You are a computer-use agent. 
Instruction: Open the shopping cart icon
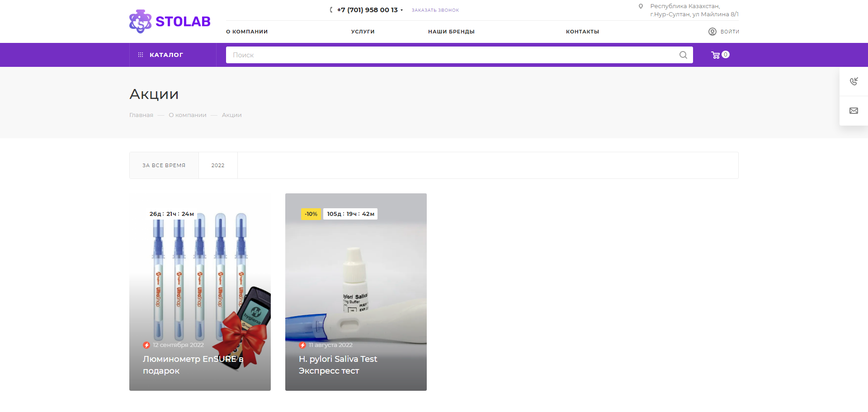pyautogui.click(x=715, y=55)
